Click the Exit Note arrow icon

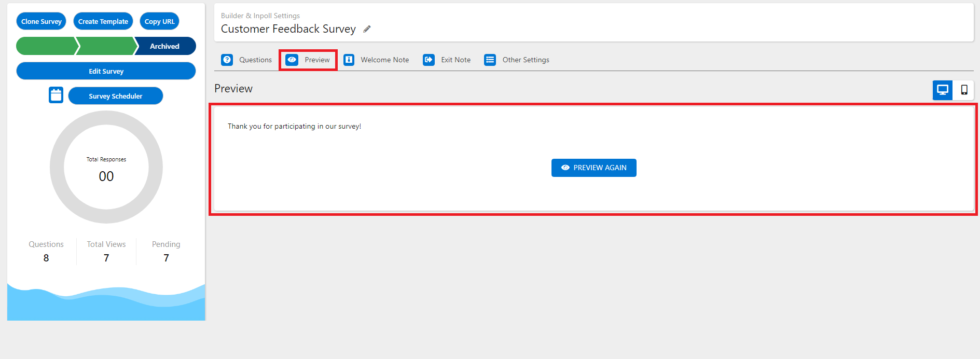429,60
